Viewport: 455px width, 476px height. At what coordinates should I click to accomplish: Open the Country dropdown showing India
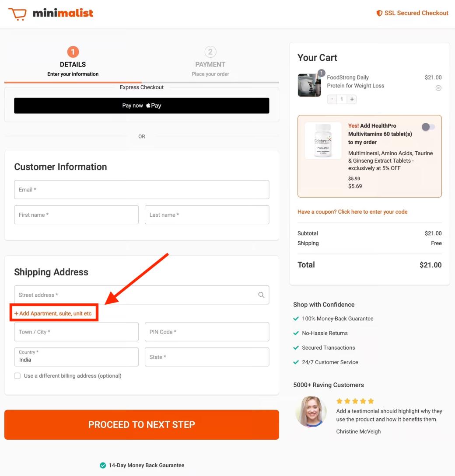coord(76,357)
